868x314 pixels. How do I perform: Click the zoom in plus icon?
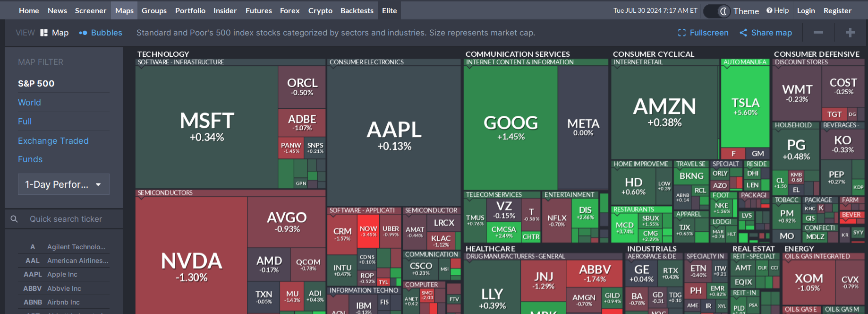(851, 33)
